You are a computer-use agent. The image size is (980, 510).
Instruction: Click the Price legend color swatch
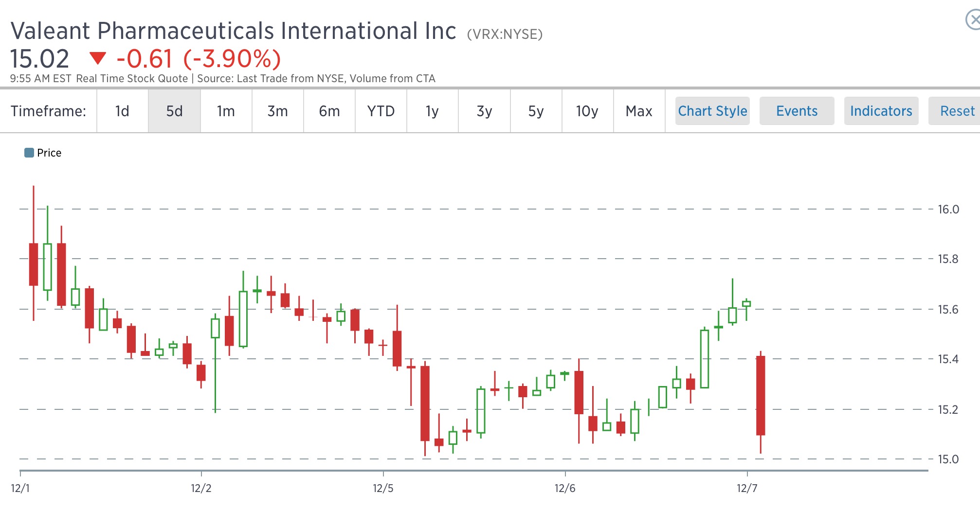click(x=29, y=153)
